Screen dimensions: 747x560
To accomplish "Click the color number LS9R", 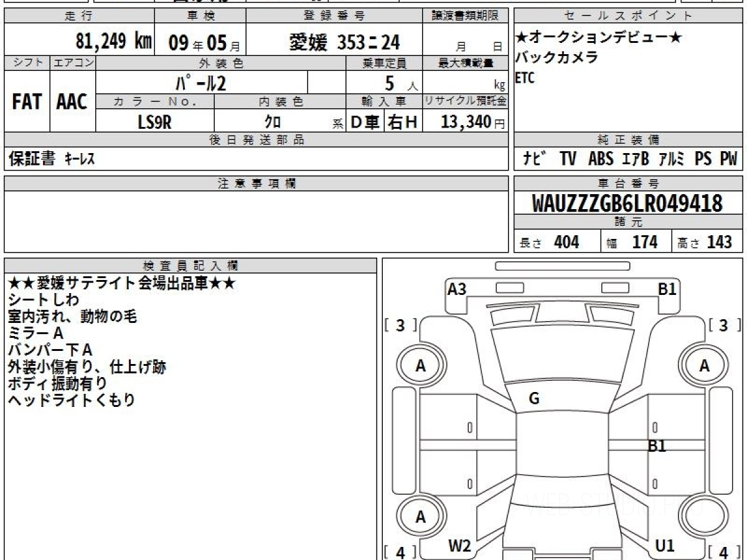I will tap(154, 122).
